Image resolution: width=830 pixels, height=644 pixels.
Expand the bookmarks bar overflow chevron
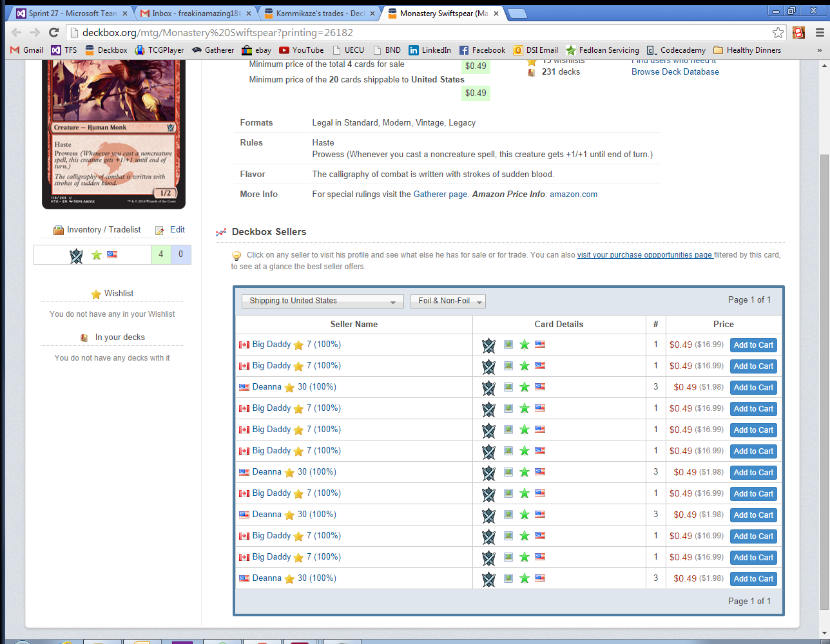click(x=819, y=50)
